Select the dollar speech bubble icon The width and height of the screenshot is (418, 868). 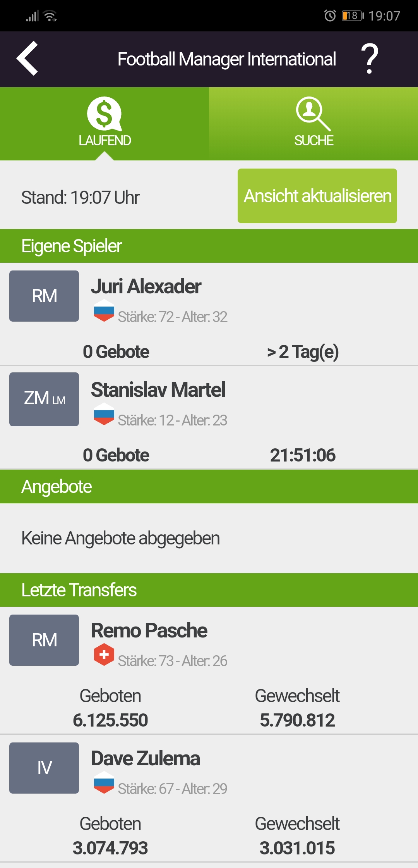(x=104, y=114)
